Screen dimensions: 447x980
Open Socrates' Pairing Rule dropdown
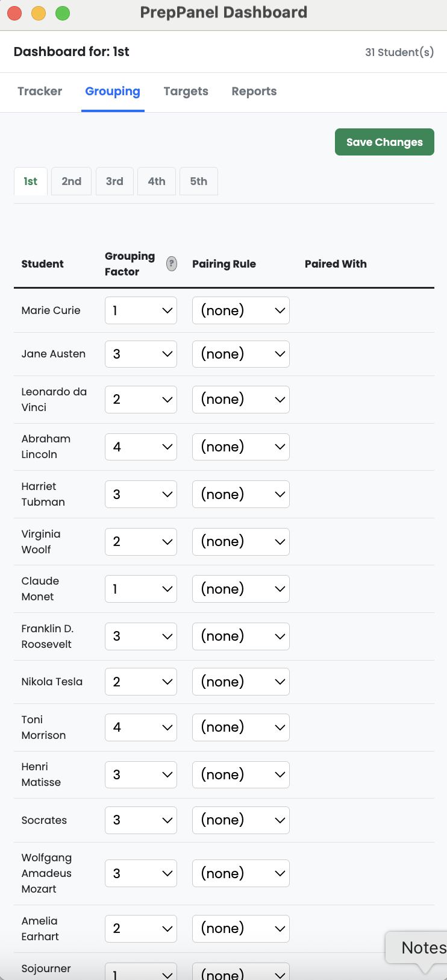[x=240, y=820]
